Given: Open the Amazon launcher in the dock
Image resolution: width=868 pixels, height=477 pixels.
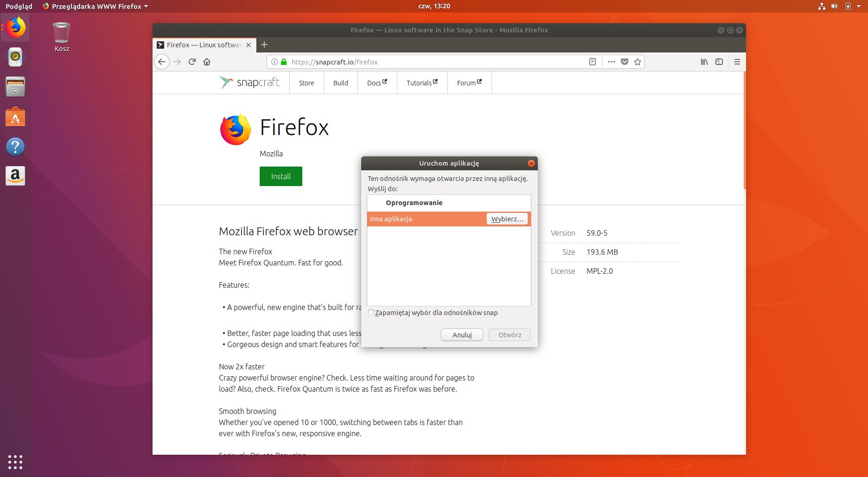Looking at the screenshot, I should (15, 176).
